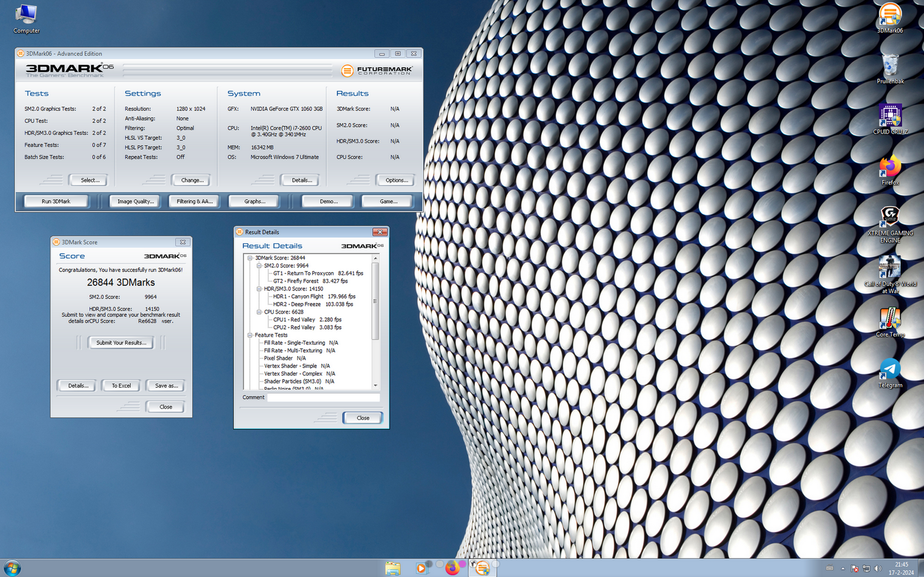Start the Demo mode
The image size is (924, 577).
coord(328,201)
